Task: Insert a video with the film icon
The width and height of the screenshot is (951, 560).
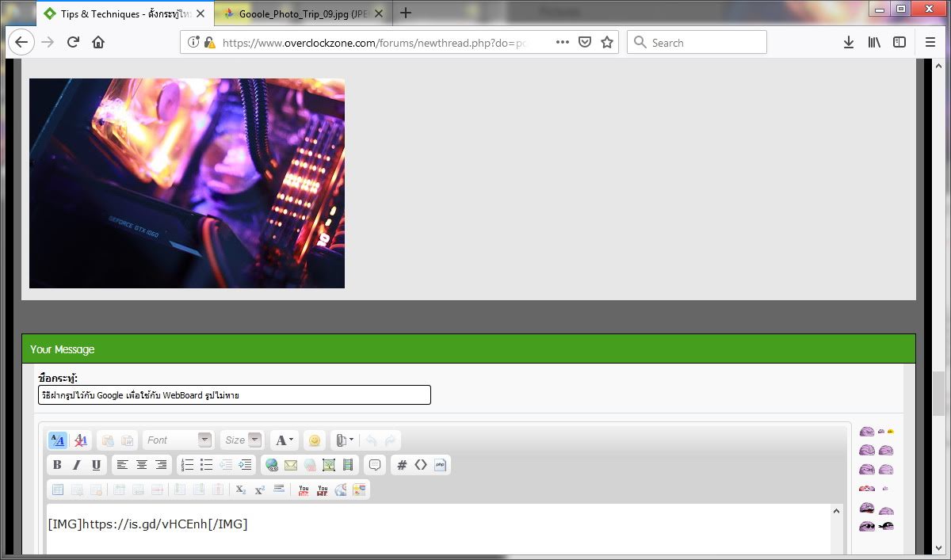Action: click(x=348, y=465)
